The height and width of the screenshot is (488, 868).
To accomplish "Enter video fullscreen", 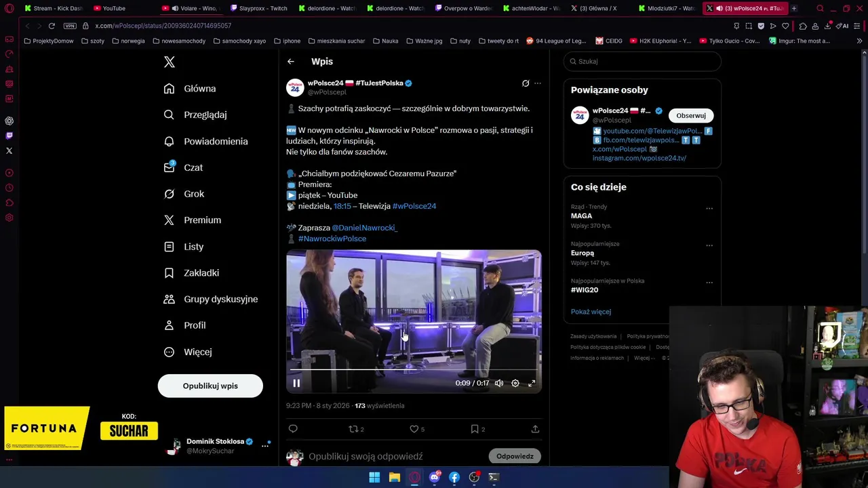I will click(532, 383).
